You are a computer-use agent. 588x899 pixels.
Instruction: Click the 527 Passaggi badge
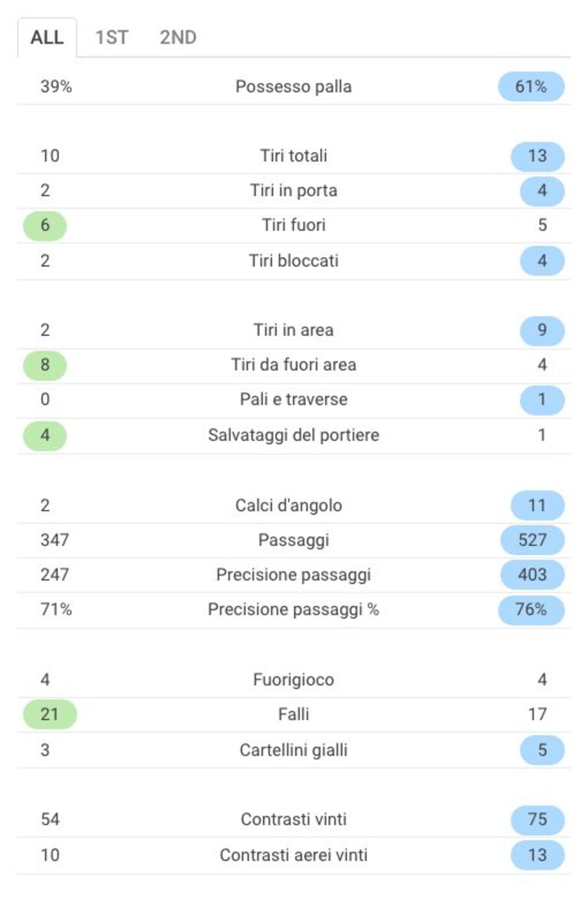532,540
